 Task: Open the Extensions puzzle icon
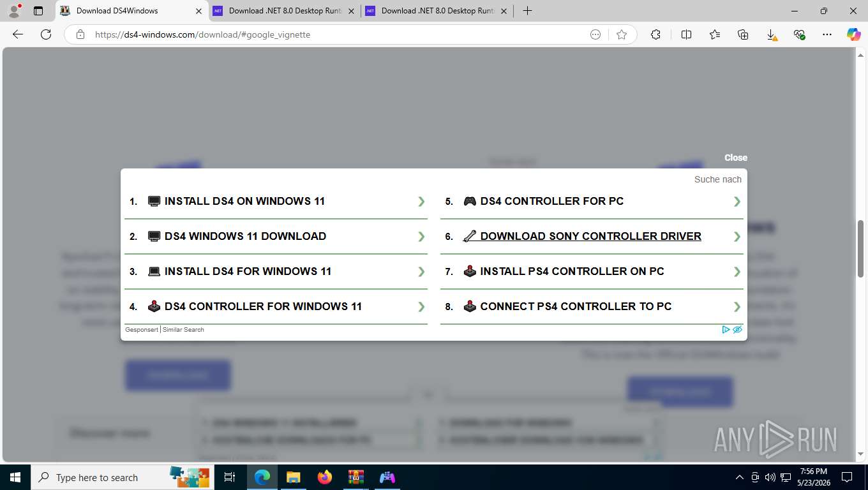click(x=655, y=34)
